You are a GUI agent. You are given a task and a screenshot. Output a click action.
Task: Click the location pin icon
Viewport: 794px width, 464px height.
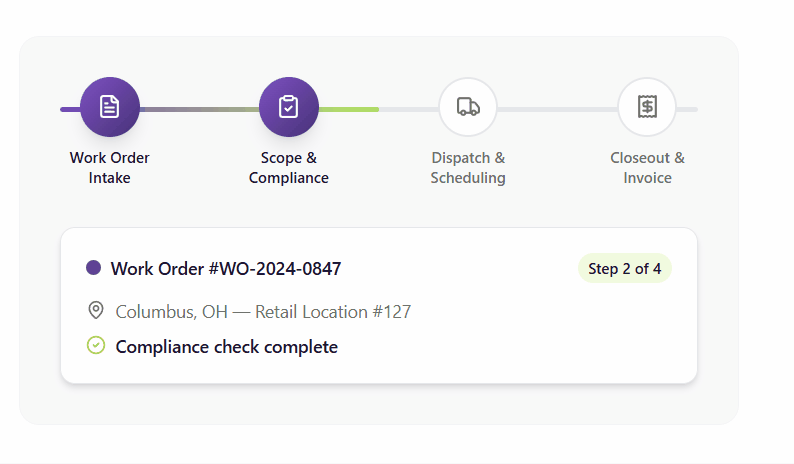pyautogui.click(x=96, y=311)
